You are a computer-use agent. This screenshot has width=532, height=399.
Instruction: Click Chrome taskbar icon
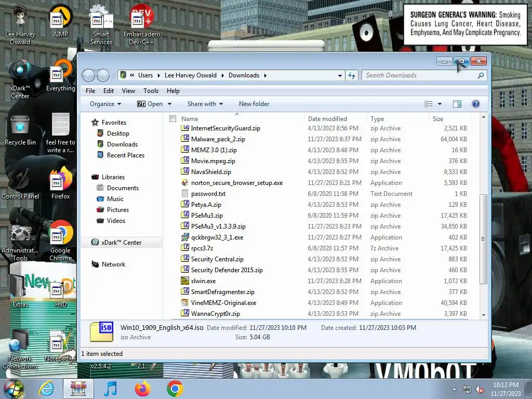[x=175, y=389]
